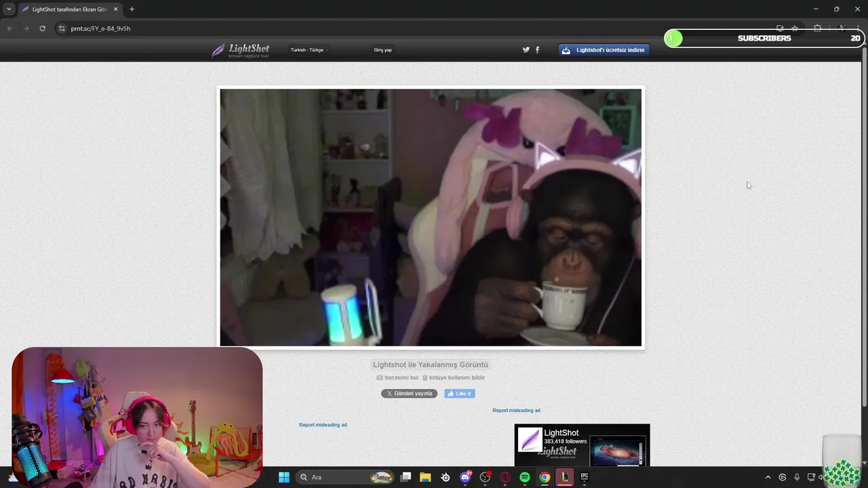The height and width of the screenshot is (488, 868).
Task: Close the LightShot browser tab
Action: click(115, 9)
